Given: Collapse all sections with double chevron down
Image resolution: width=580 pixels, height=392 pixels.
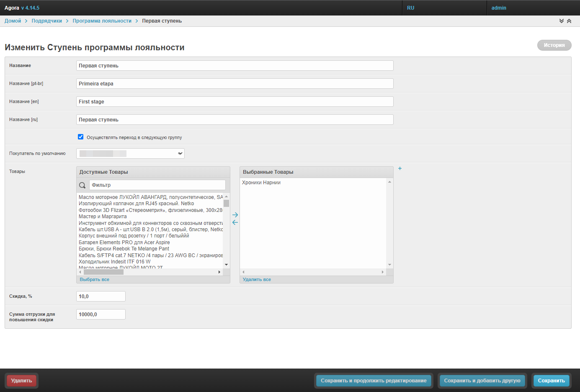Looking at the screenshot, I should [x=562, y=21].
